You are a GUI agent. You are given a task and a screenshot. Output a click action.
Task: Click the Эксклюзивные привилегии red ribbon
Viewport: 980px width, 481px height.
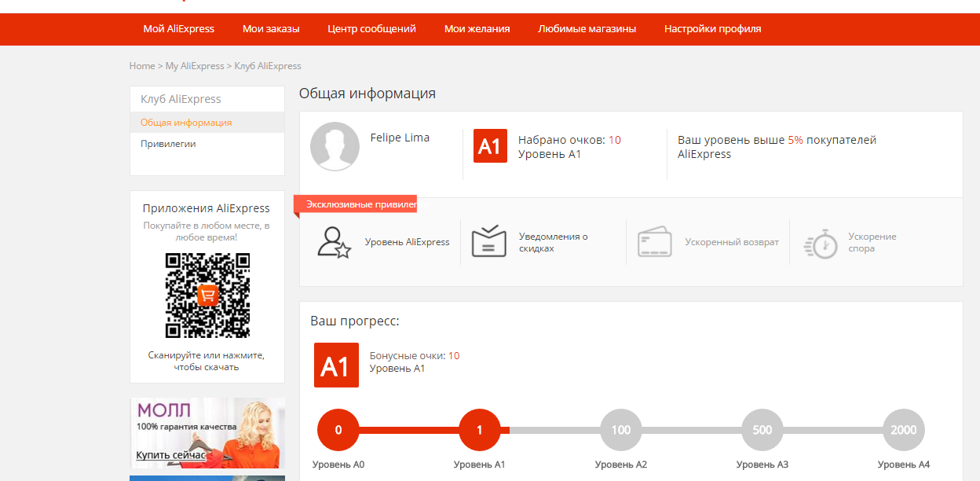(355, 204)
